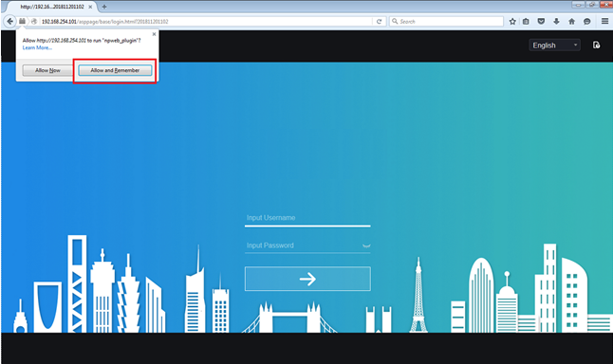Image resolution: width=613 pixels, height=364 pixels.
Task: Submit login with the arrow button
Action: pyautogui.click(x=307, y=279)
